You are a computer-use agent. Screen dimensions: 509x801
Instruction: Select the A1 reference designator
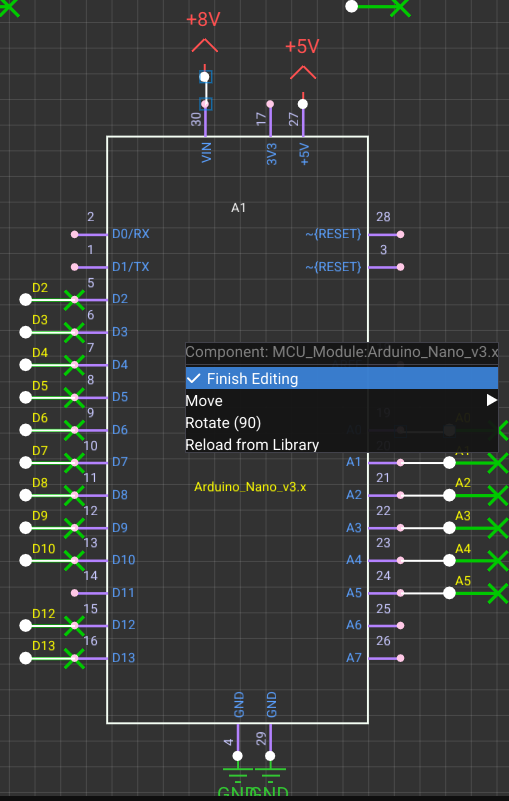[239, 208]
